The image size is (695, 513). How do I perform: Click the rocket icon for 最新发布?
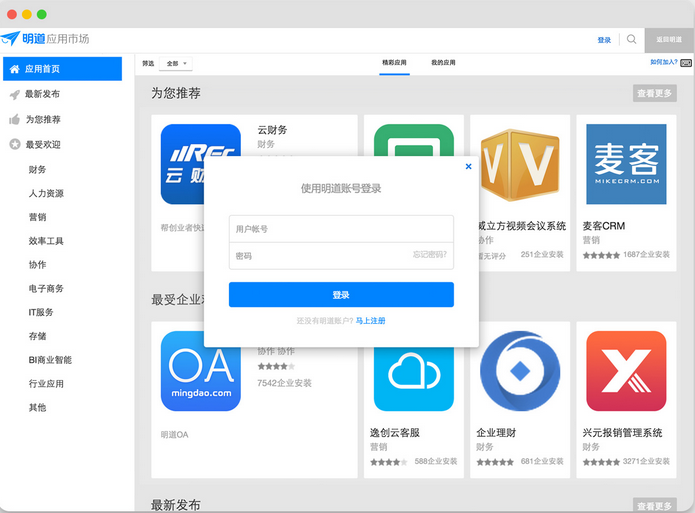(15, 94)
